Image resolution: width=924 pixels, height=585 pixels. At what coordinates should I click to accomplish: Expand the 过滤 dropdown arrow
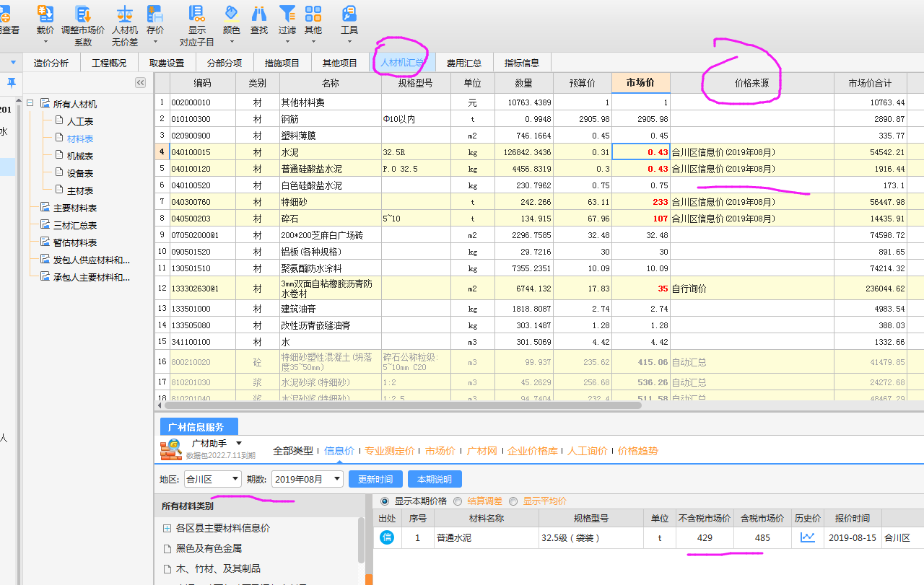287,42
